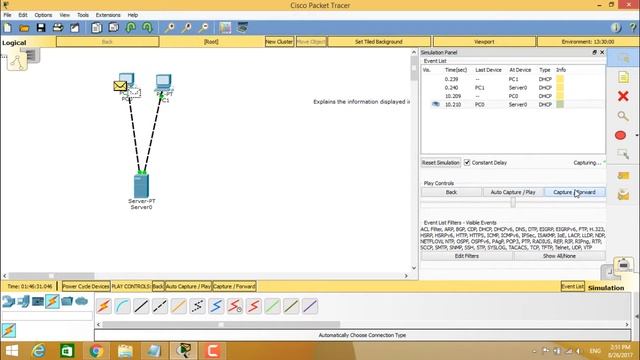Click the PC1 device on workspace

pos(164,83)
